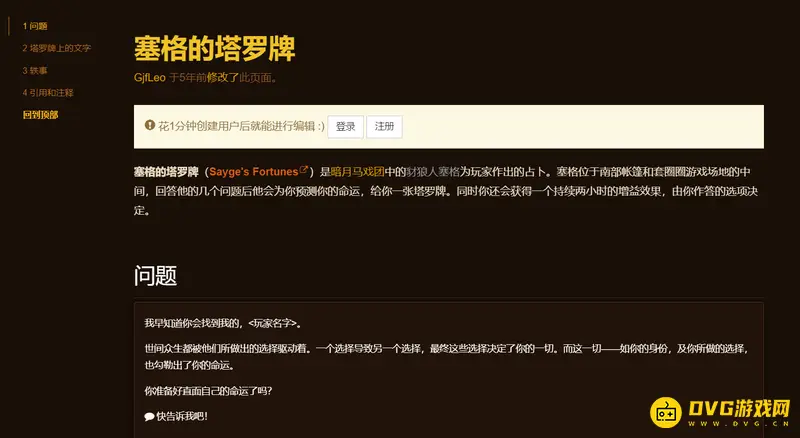Click the bold term 塞格的塔罗牌 in intro paragraph
Screen dimensions: 800x438
(x=166, y=172)
